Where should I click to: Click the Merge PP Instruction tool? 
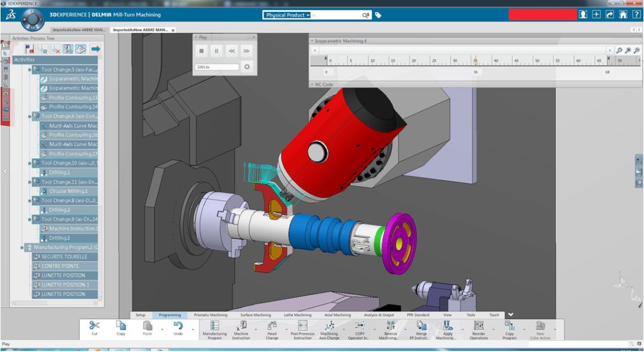(422, 330)
